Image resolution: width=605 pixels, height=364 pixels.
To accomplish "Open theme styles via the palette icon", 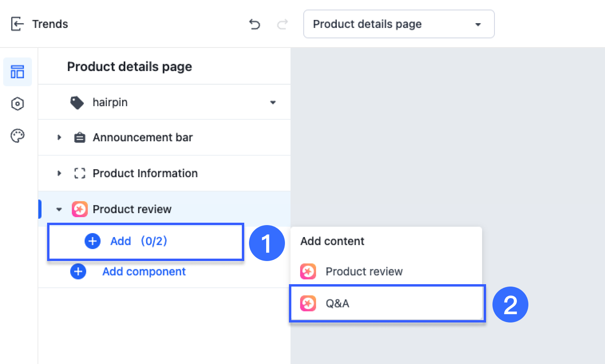I will point(18,136).
